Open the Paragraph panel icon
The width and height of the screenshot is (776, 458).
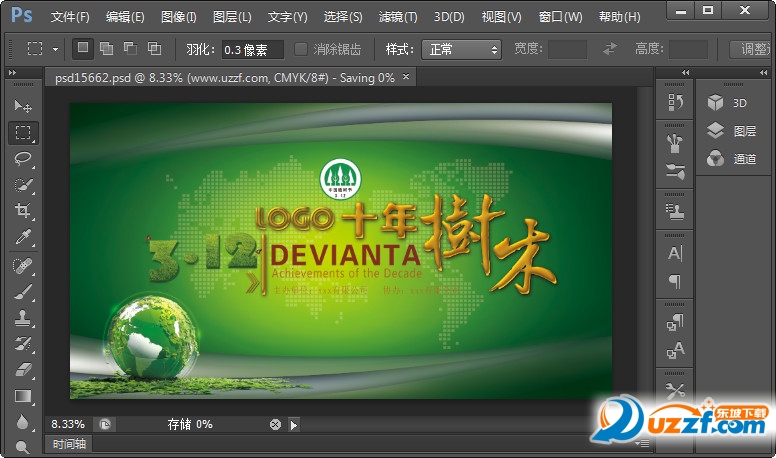[675, 281]
